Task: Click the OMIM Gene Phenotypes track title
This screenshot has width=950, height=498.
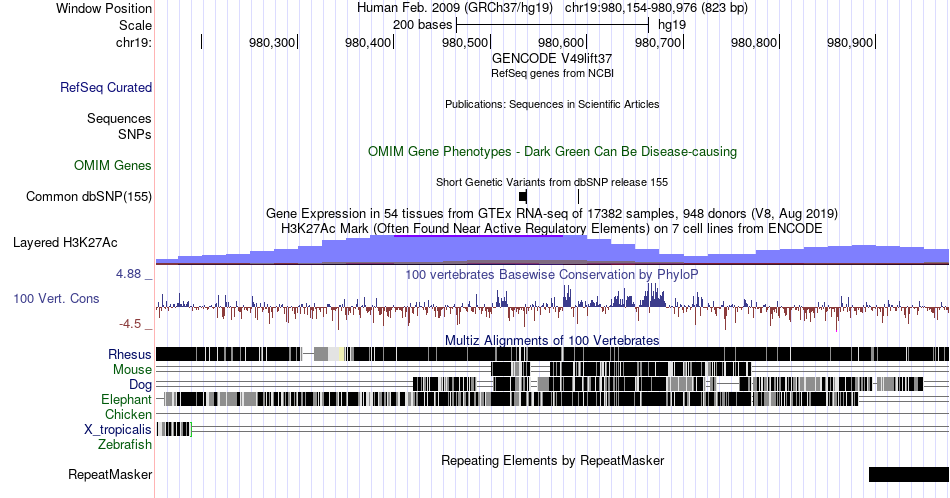Action: pyautogui.click(x=552, y=151)
